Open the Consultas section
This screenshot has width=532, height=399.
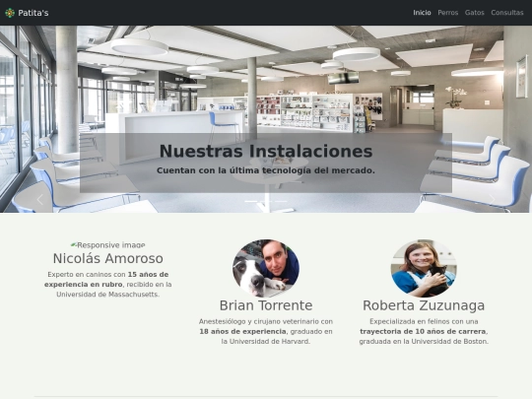coord(507,13)
